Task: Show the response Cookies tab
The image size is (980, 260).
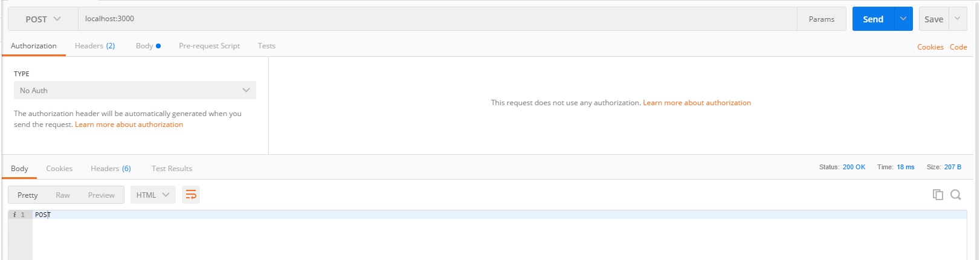Action: [59, 169]
